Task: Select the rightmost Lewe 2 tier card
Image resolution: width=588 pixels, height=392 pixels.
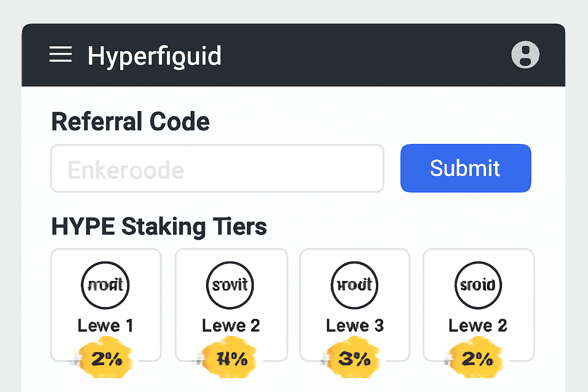Action: click(x=478, y=304)
